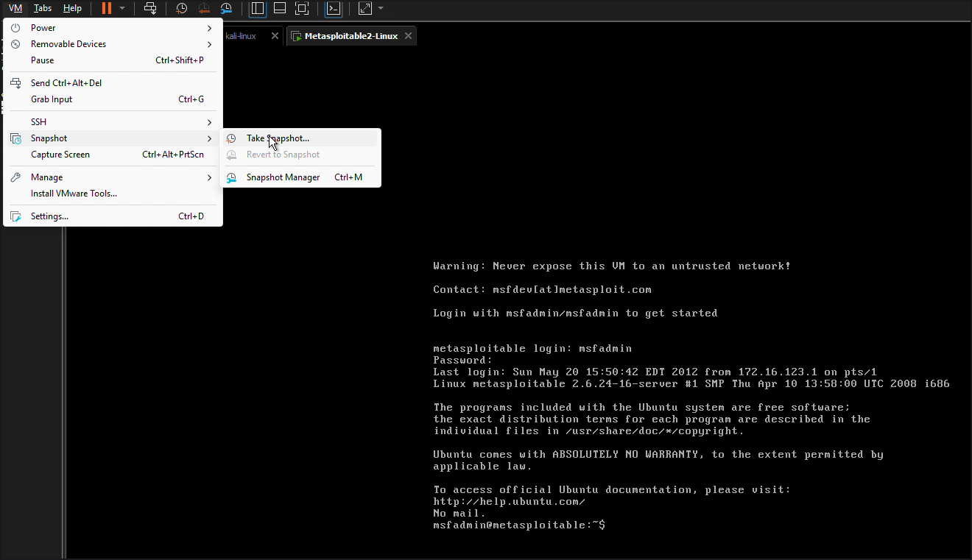Click the 'Warning: Never expose this VM' line
The image size is (972, 560).
[612, 266]
